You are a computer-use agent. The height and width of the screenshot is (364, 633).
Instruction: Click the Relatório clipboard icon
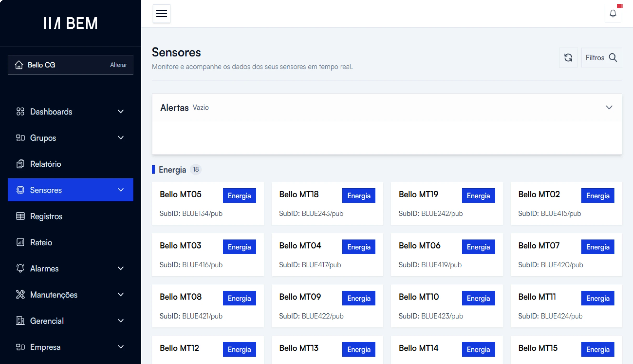[20, 164]
